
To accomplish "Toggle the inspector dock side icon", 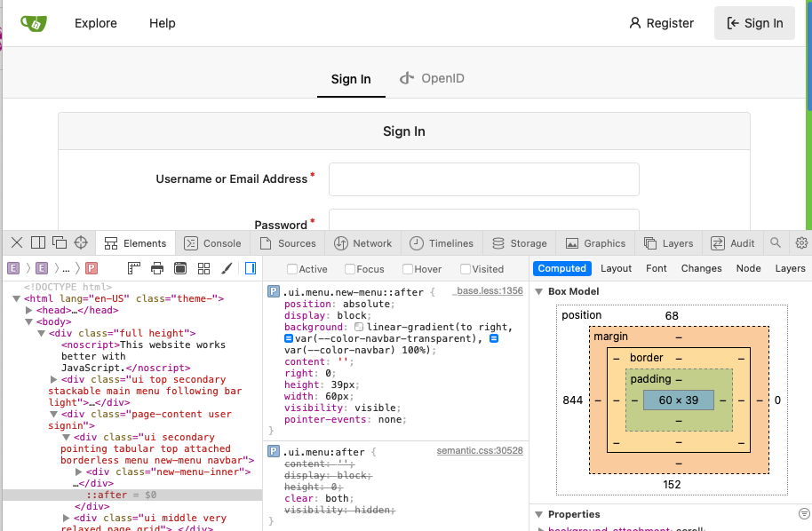I will (38, 242).
